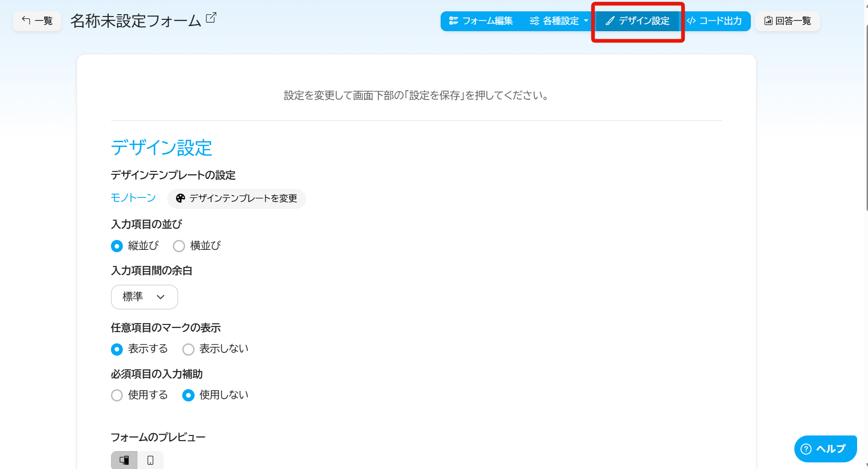Switch to the デザイン設定 tab
The width and height of the screenshot is (868, 469).
coord(638,21)
